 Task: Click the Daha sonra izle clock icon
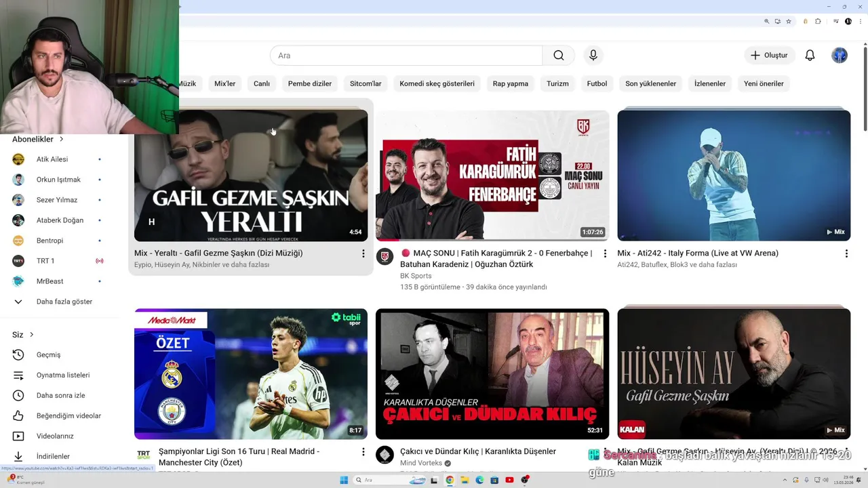point(18,395)
